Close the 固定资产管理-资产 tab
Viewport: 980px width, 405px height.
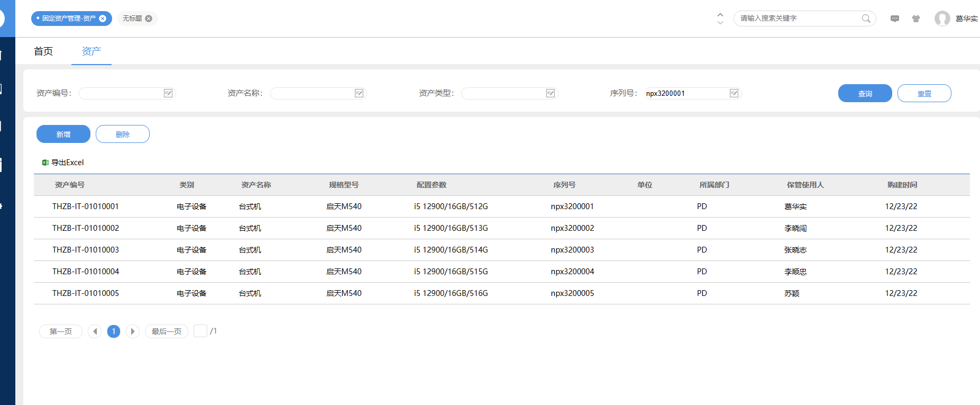pos(103,19)
